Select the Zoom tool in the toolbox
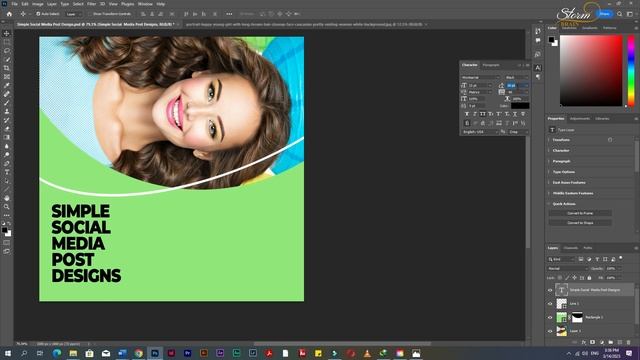The width and height of the screenshot is (640, 360). click(x=7, y=207)
